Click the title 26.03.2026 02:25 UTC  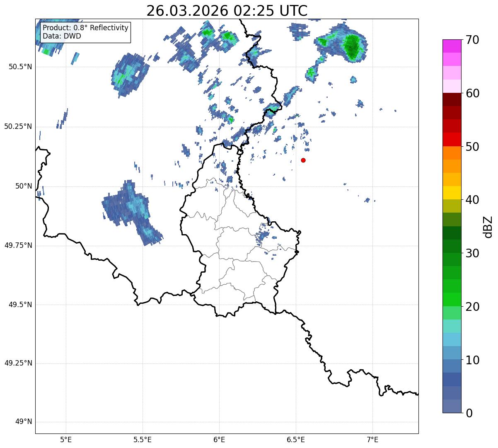click(227, 10)
